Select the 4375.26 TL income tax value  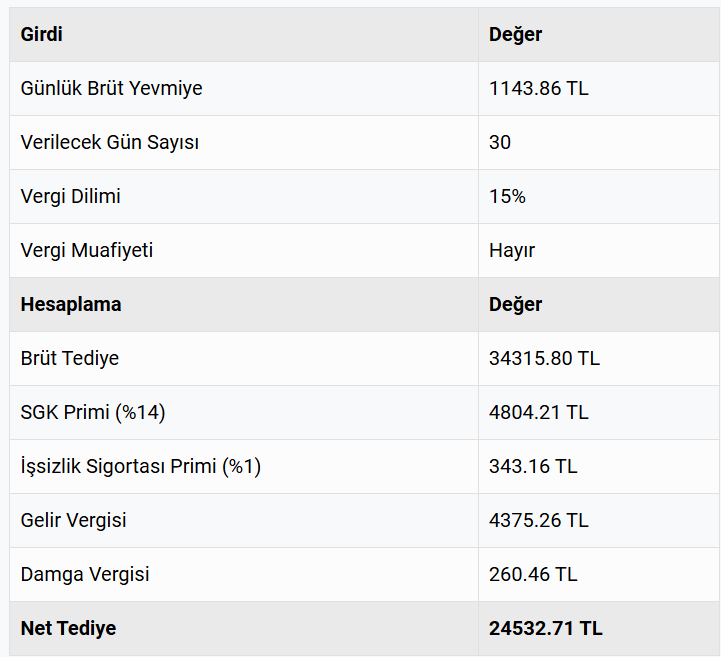[x=538, y=520]
